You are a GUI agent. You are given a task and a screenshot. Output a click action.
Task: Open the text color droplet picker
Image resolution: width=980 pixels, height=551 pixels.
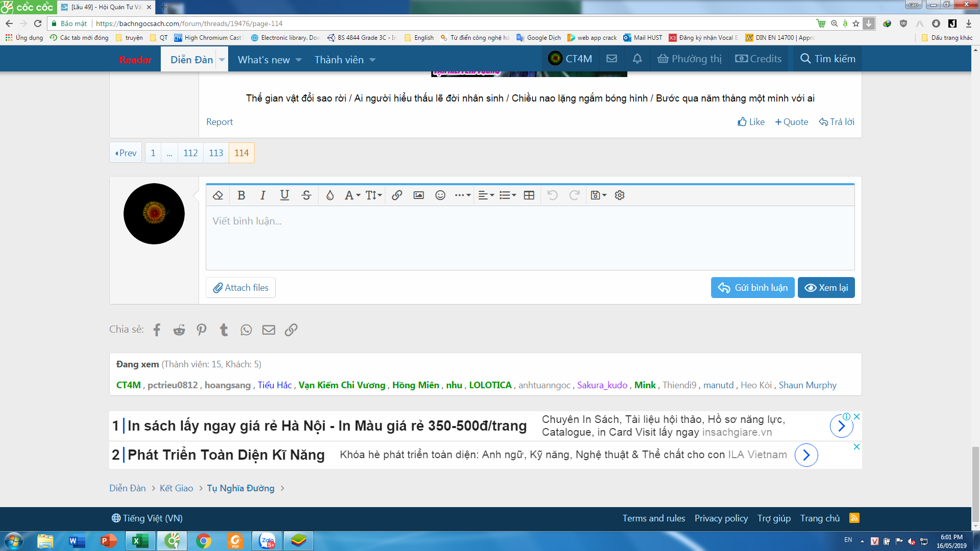pyautogui.click(x=330, y=195)
